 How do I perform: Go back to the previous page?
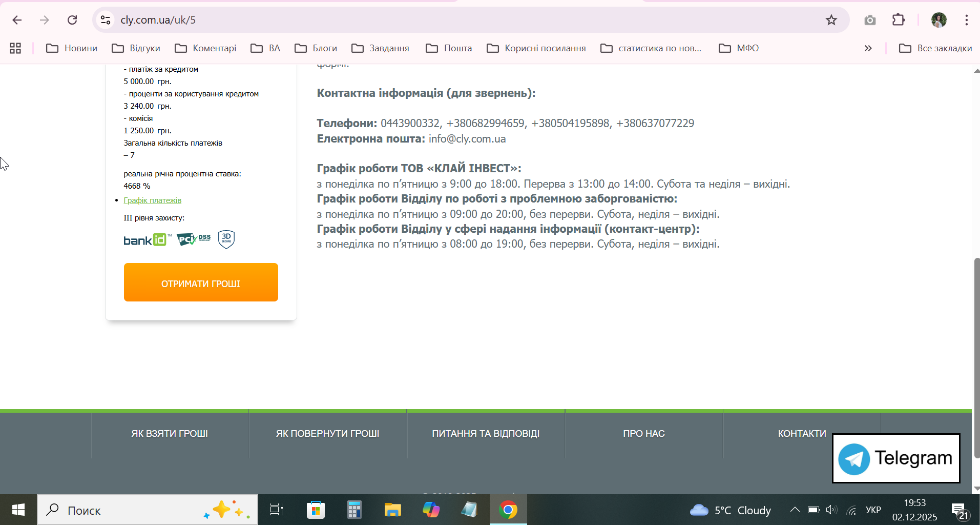(17, 20)
